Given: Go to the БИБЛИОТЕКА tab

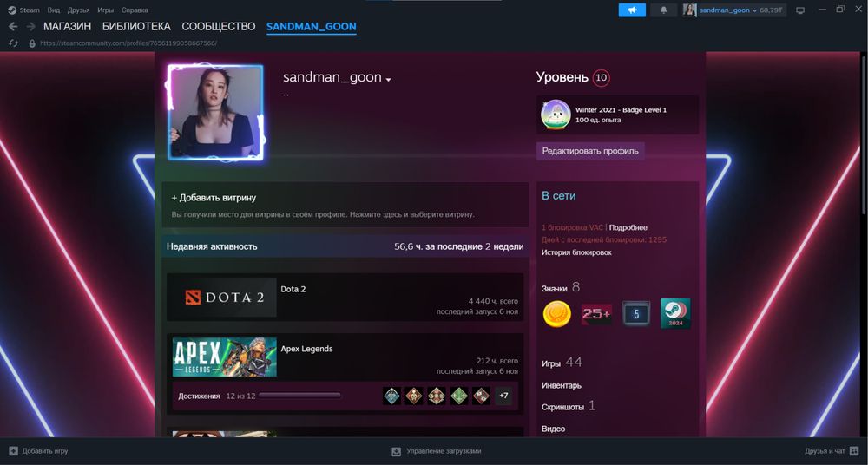Looking at the screenshot, I should pyautogui.click(x=136, y=27).
